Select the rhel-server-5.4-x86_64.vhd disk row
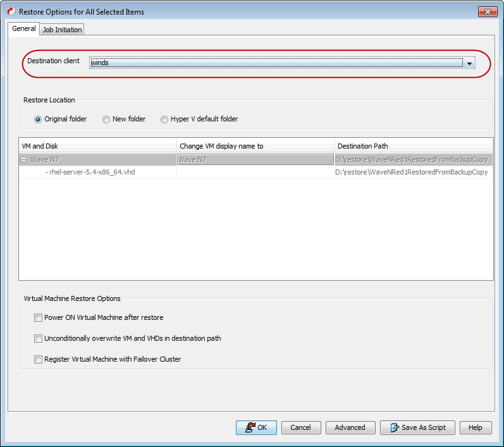Screen dimensions: 504x447 point(93,172)
